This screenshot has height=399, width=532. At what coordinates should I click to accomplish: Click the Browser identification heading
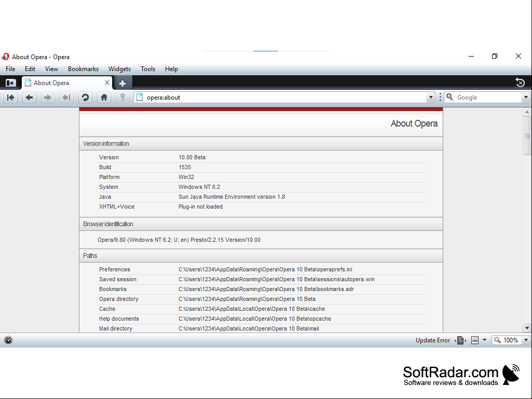click(108, 224)
